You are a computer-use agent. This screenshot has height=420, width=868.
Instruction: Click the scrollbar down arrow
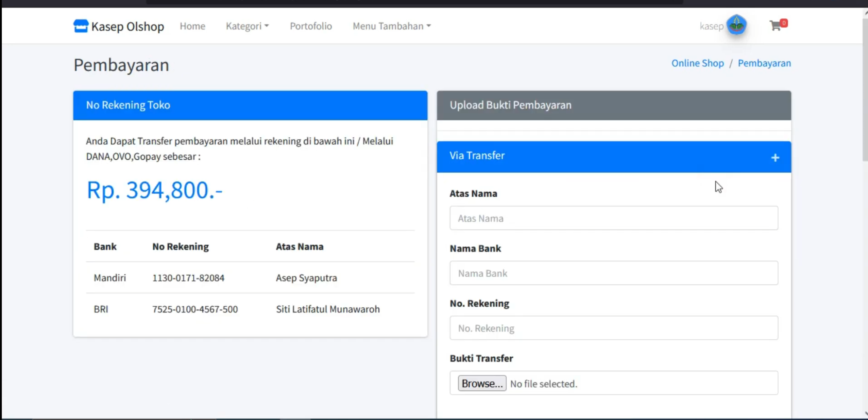tap(866, 414)
